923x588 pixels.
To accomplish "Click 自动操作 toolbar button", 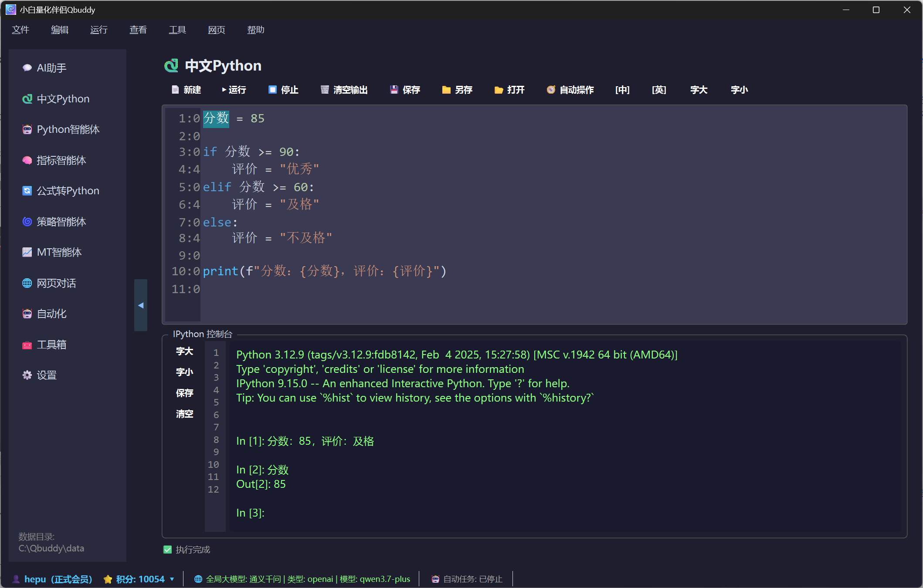I will [570, 90].
